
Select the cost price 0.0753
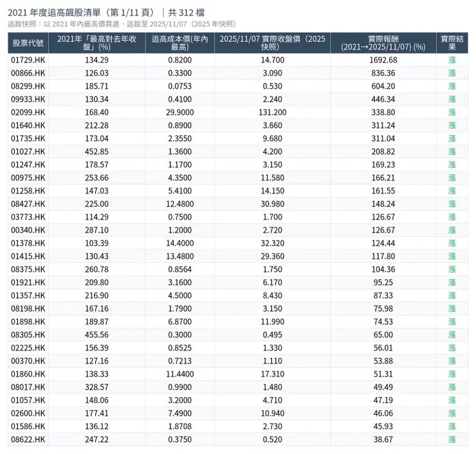click(x=179, y=86)
